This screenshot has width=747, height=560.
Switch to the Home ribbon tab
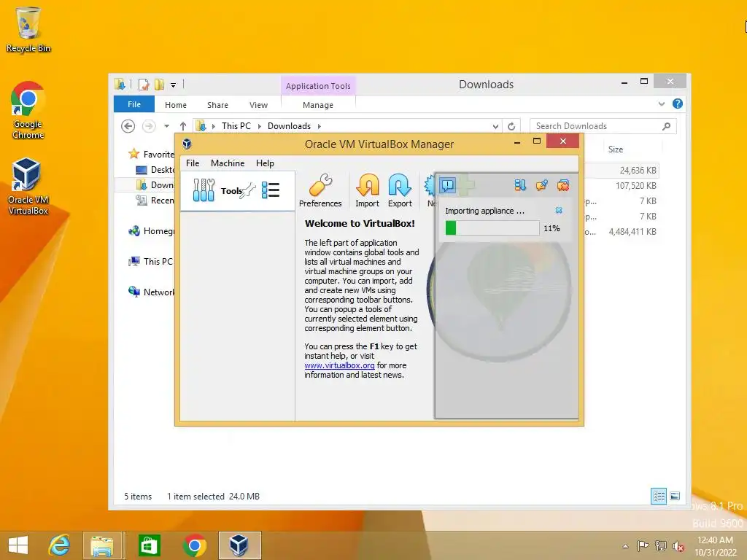[176, 105]
